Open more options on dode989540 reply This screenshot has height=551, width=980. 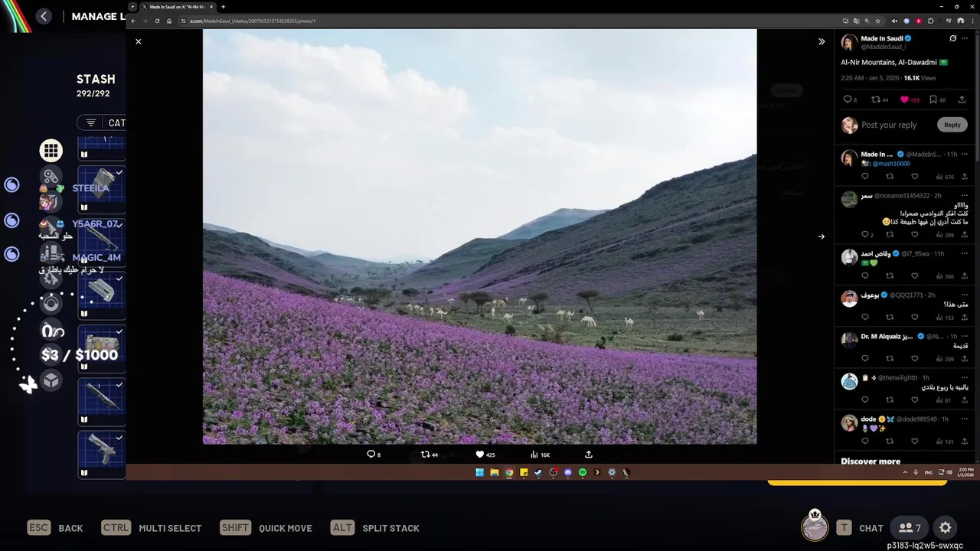(x=965, y=419)
